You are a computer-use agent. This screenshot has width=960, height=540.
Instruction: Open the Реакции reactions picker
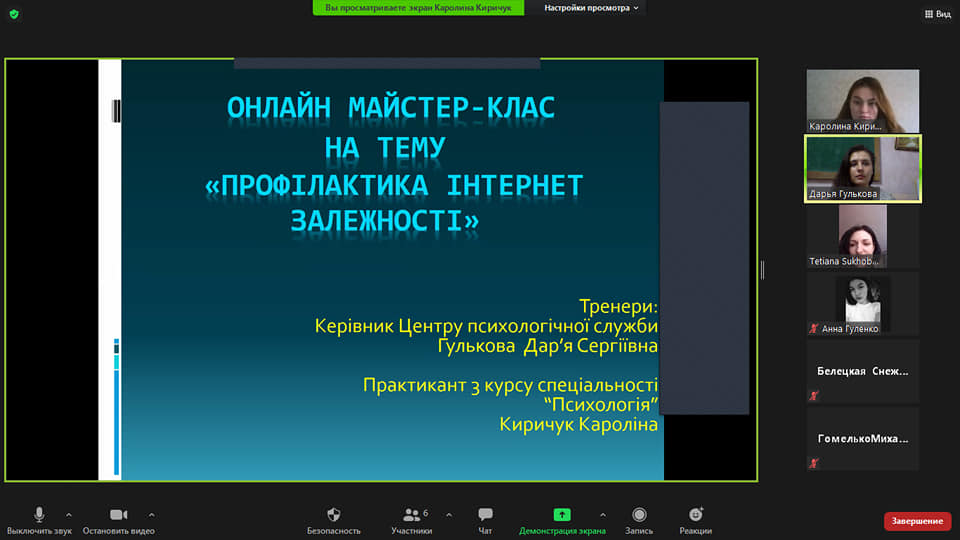(x=696, y=515)
